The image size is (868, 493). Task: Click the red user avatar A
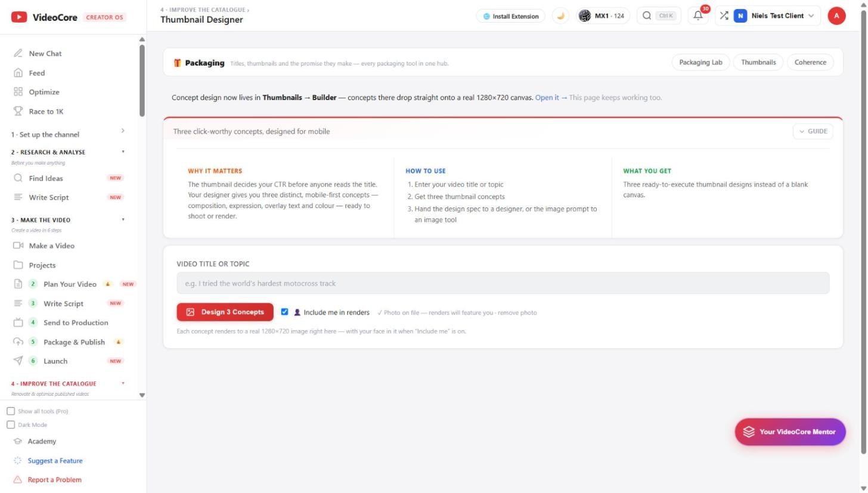[836, 16]
